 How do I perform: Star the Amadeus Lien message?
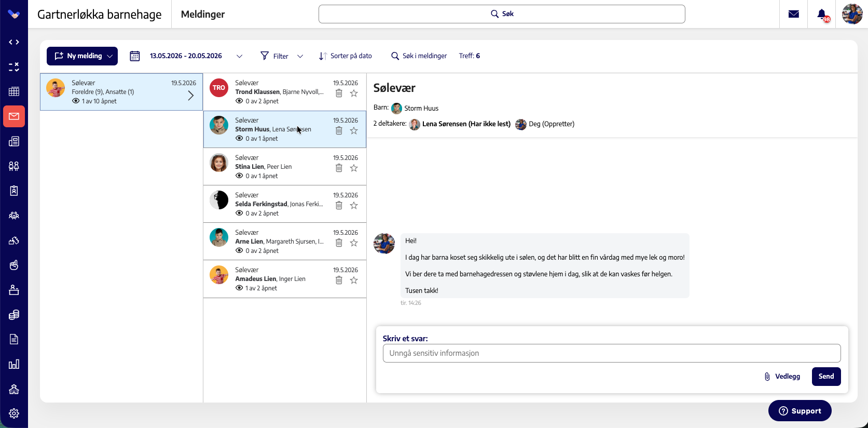pyautogui.click(x=354, y=280)
